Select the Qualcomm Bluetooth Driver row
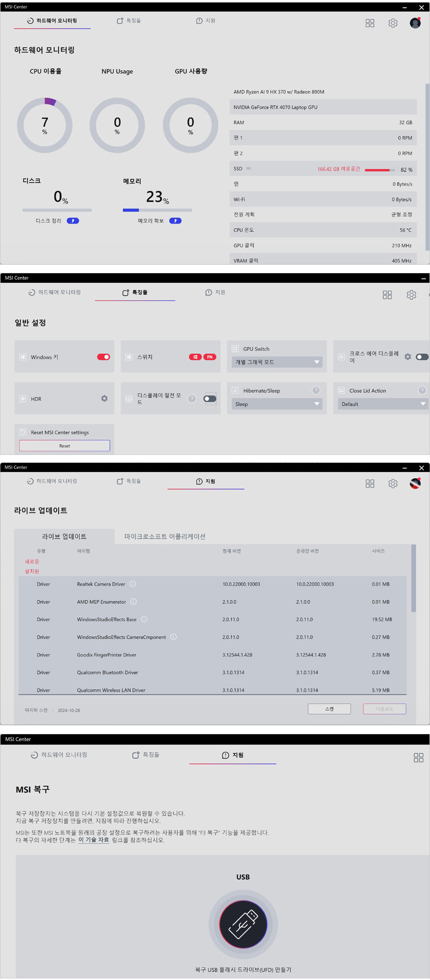 (x=212, y=672)
